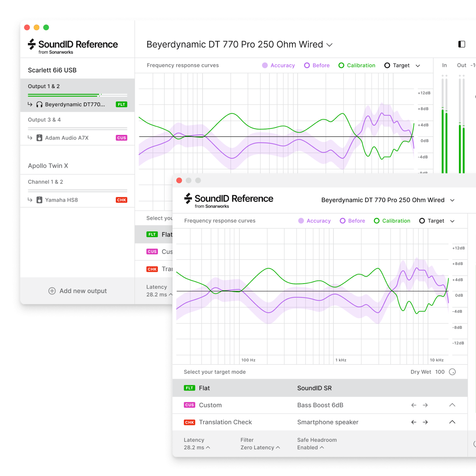Click right arrow for Custom Bass Boost preset
Screen dimensions: 476x476
point(425,405)
